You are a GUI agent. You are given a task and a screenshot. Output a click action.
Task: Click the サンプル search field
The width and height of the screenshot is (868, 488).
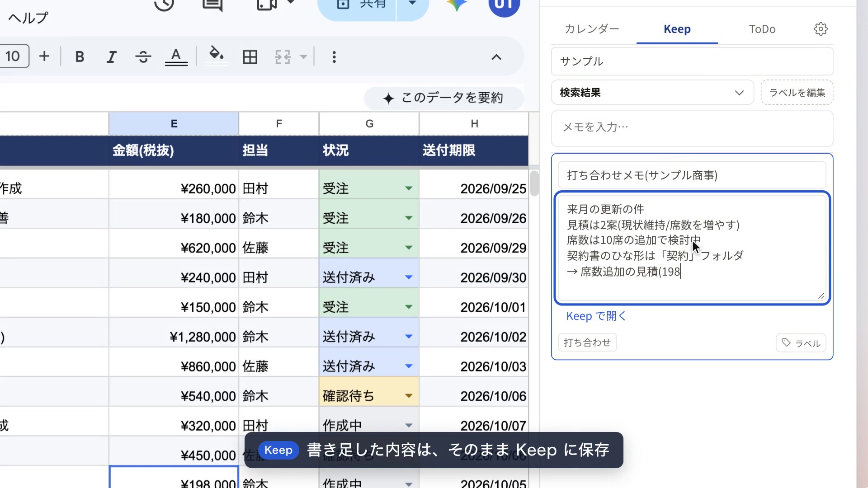pos(692,61)
